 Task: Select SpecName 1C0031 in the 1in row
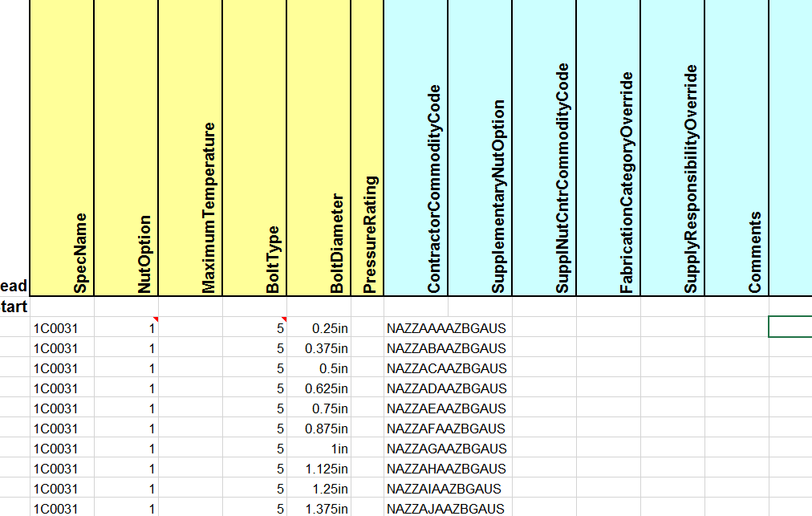coord(62,449)
